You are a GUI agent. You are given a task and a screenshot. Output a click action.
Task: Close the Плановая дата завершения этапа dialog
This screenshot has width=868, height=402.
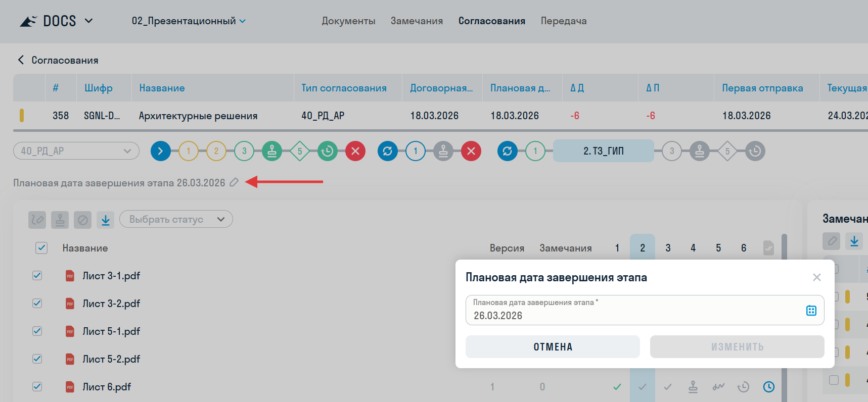816,277
